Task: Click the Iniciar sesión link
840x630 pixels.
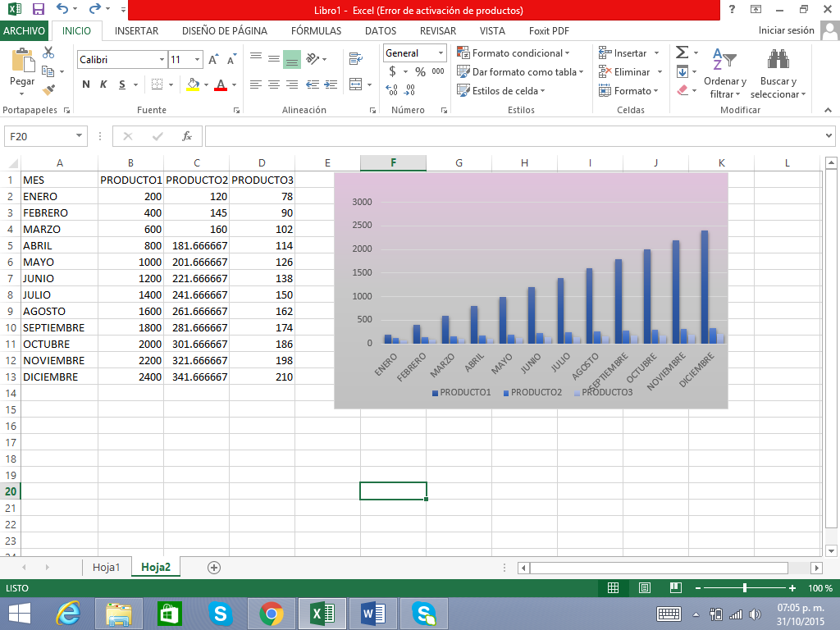Action: [786, 31]
